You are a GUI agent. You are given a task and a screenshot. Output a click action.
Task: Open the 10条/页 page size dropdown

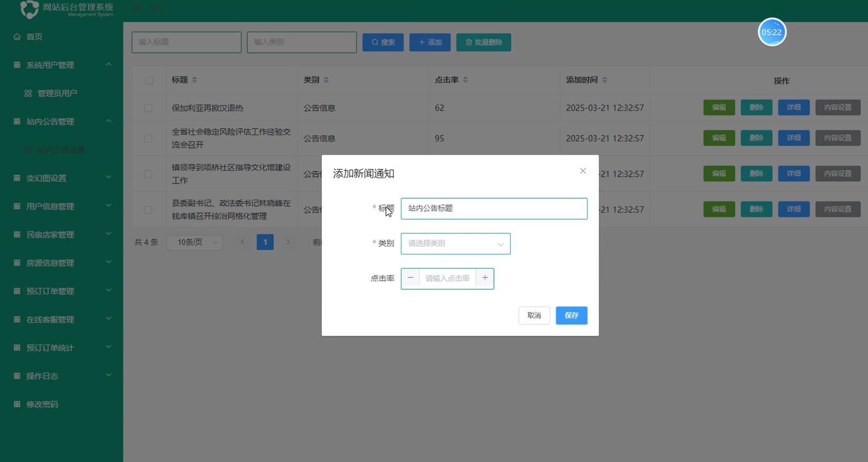194,242
